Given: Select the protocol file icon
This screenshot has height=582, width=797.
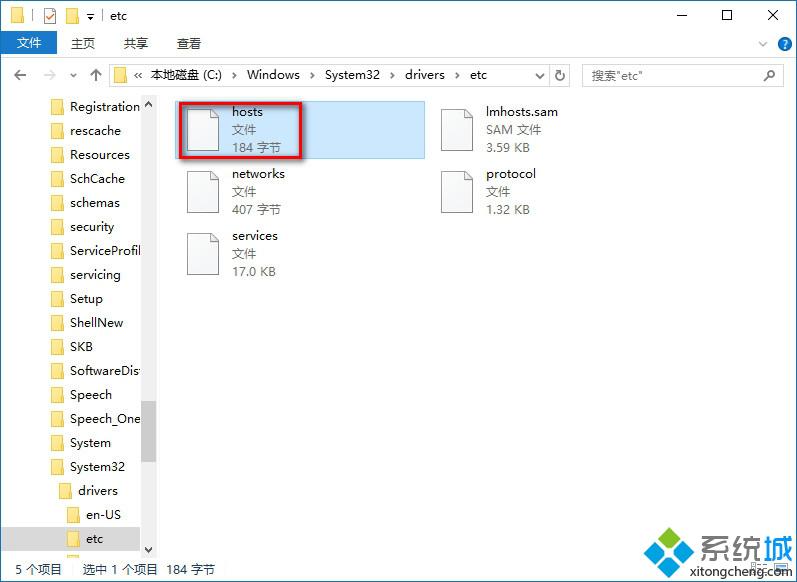Looking at the screenshot, I should point(456,192).
